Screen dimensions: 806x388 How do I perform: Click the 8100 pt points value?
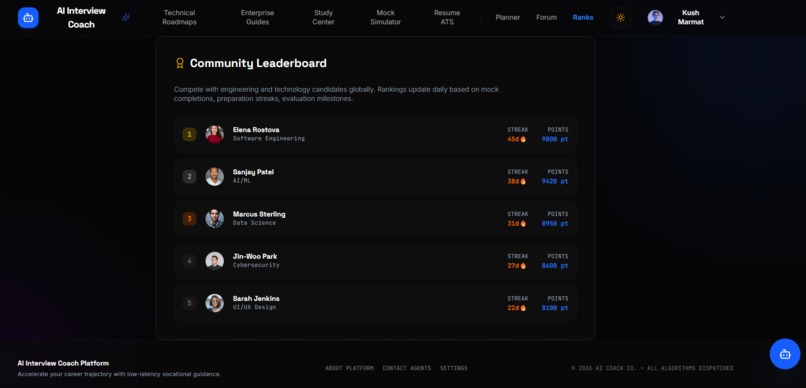[555, 308]
